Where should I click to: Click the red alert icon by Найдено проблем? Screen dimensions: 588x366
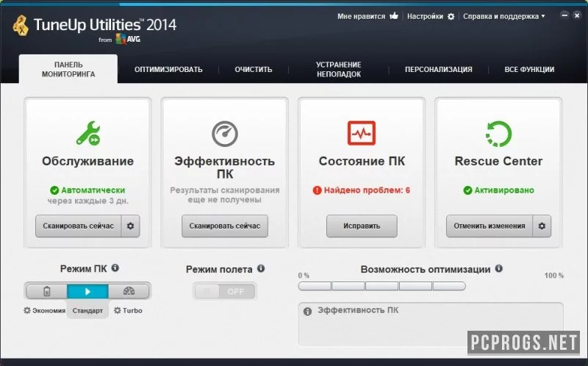point(318,190)
